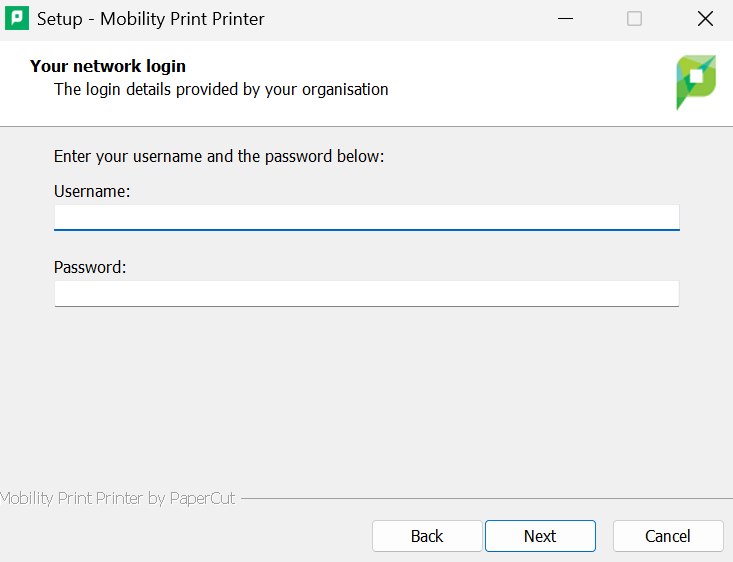Close the Mobility Print Printer setup window
Viewport: 733px width, 562px height.
point(704,19)
